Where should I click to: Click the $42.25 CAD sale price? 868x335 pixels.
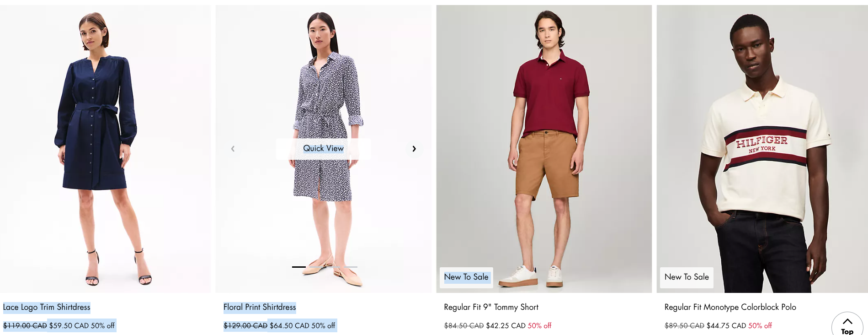(x=506, y=326)
